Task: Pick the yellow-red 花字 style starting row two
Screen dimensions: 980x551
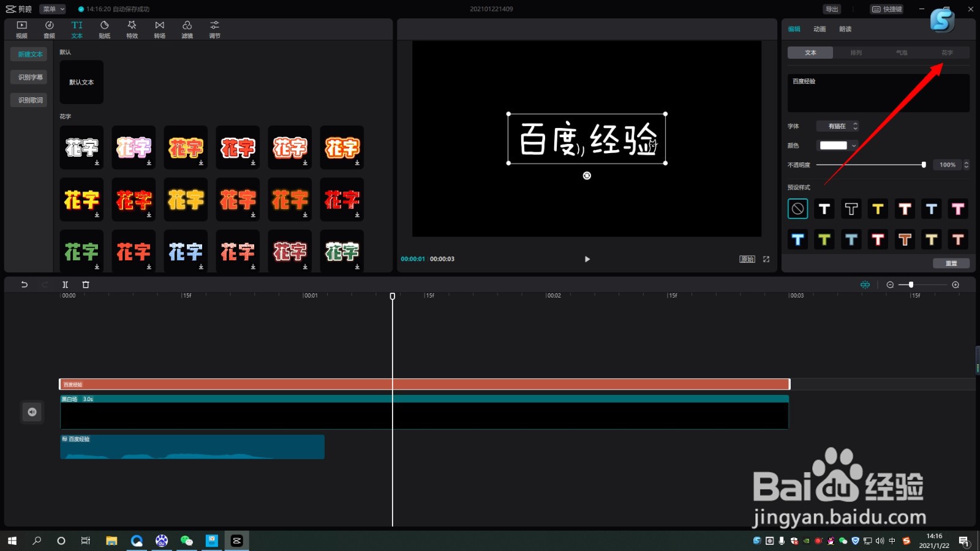Action: pyautogui.click(x=81, y=200)
